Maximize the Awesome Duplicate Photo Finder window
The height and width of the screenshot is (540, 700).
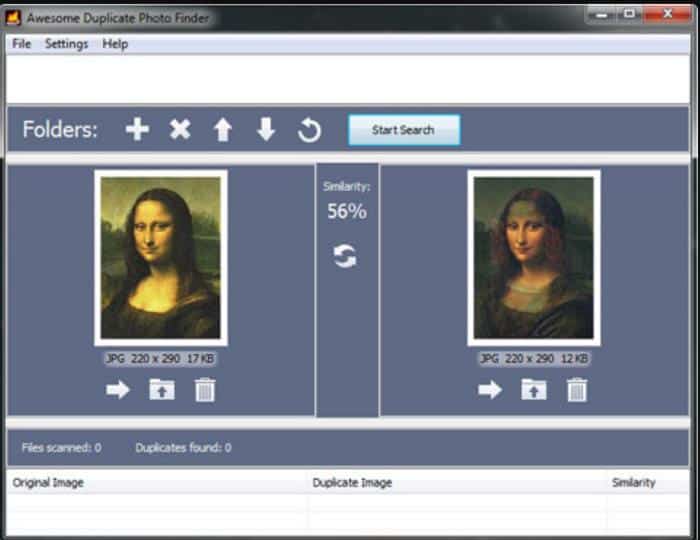[x=629, y=14]
